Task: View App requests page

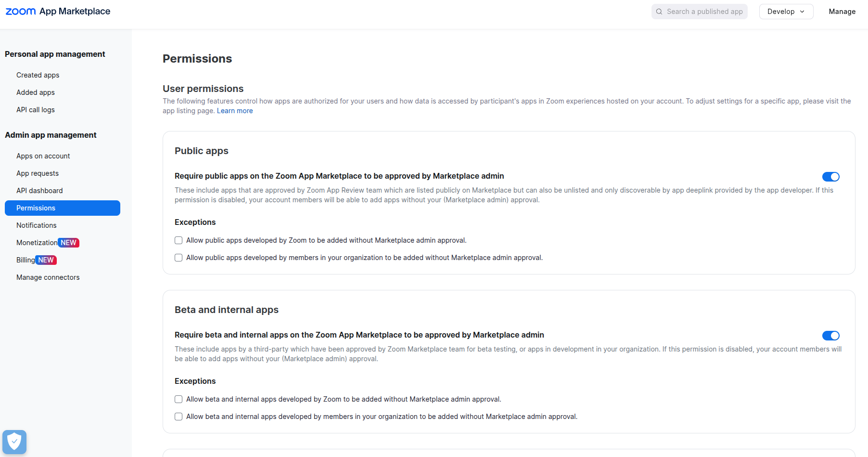Action: pyautogui.click(x=38, y=173)
